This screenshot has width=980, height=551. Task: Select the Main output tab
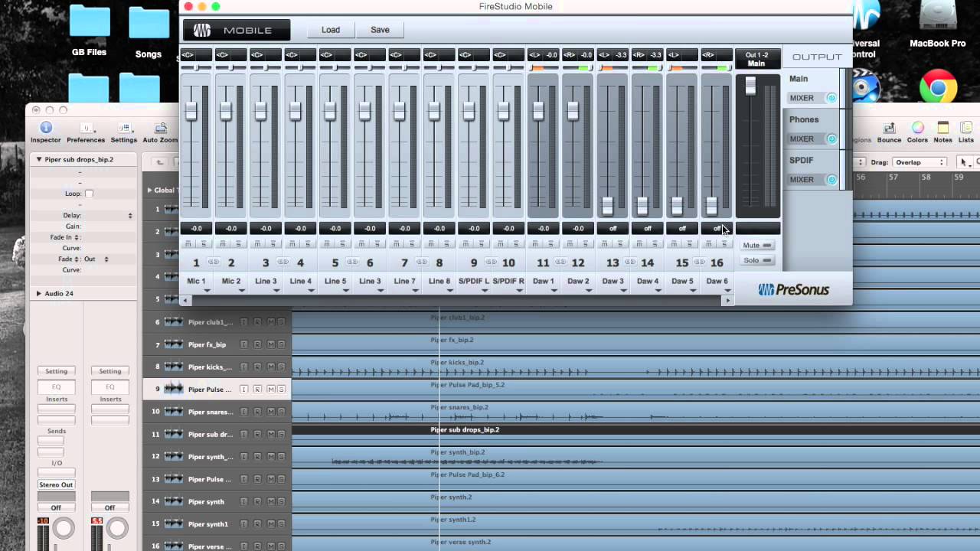point(799,79)
